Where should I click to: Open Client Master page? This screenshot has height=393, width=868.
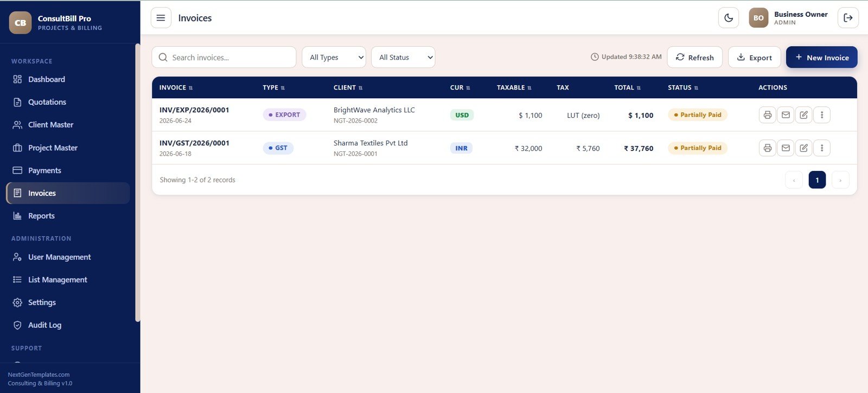tap(68, 125)
